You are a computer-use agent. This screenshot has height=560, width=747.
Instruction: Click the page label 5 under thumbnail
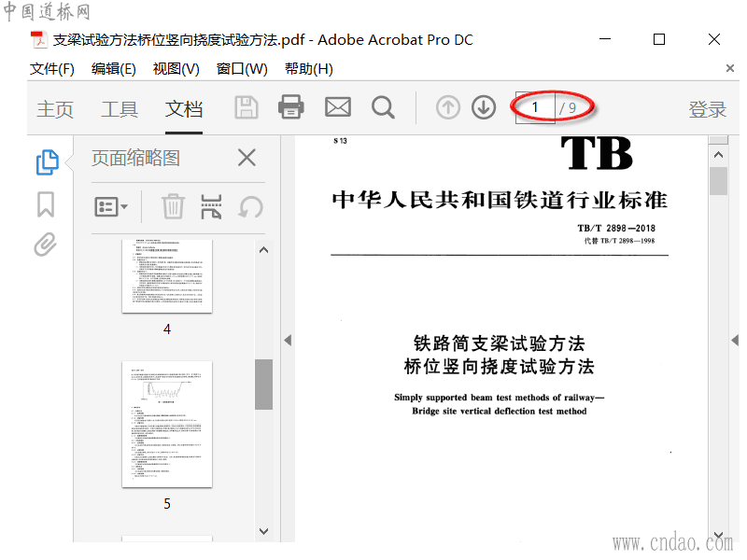(x=167, y=504)
